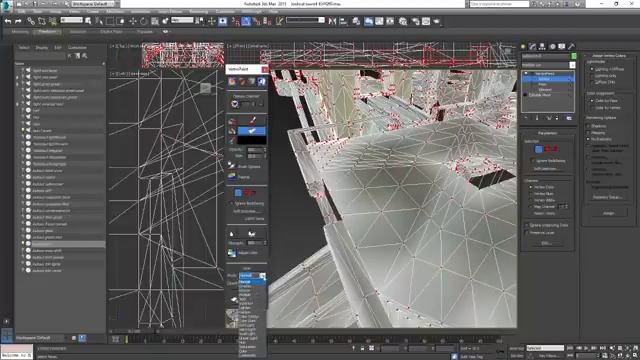Switch to the Object Paint ribbon tab
Image resolution: width=640 pixels, height=360 pixels.
111,32
